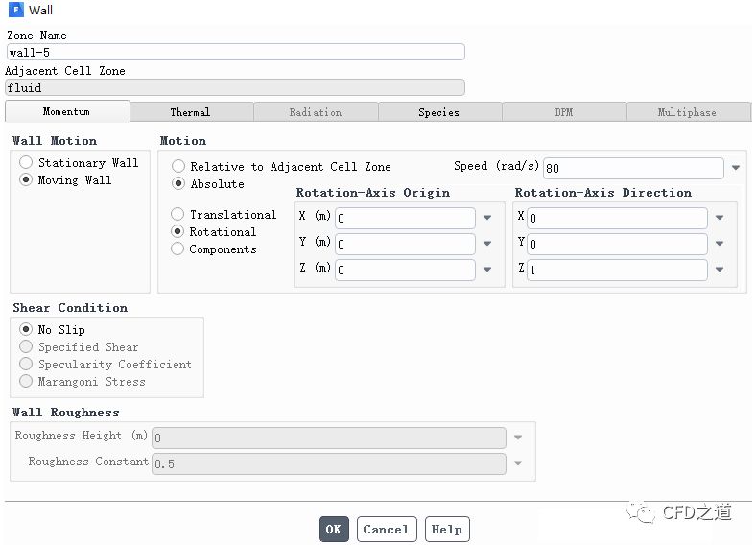Open Rotation-Axis Direction Z dropdown arrow
Screen dimensions: 756x545
pyautogui.click(x=720, y=271)
